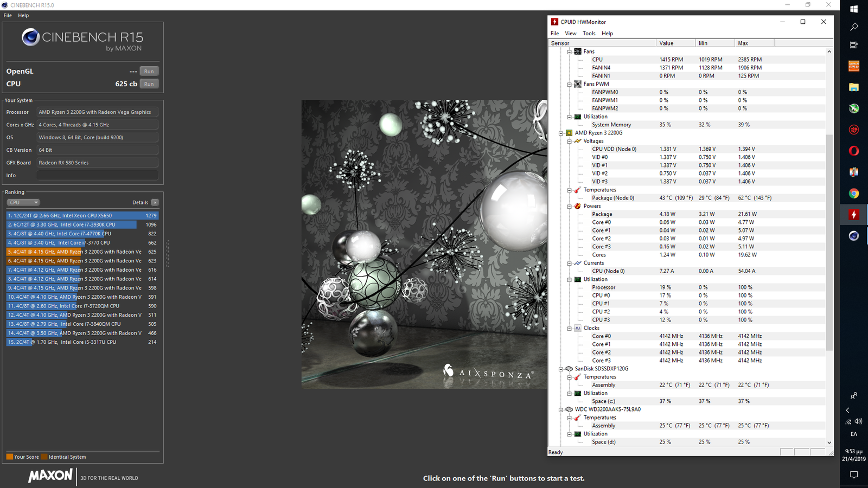
Task: Expand ranking Details arrow in Cinebench
Action: point(155,202)
